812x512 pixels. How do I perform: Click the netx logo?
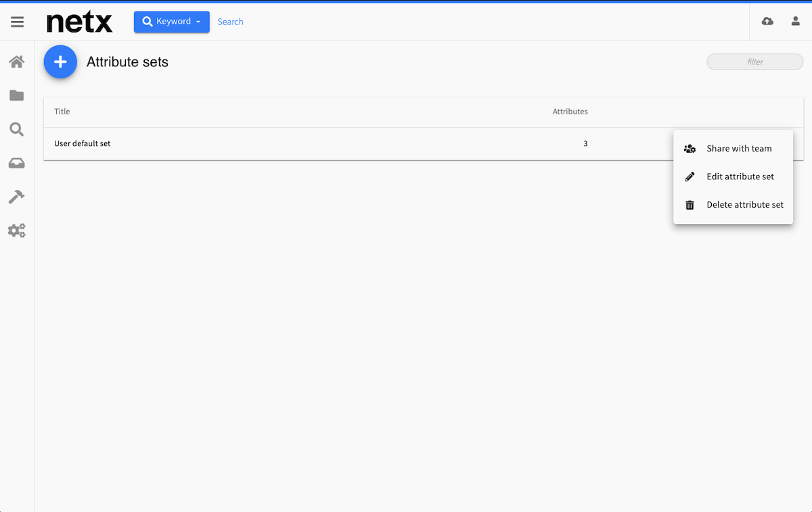tap(79, 22)
